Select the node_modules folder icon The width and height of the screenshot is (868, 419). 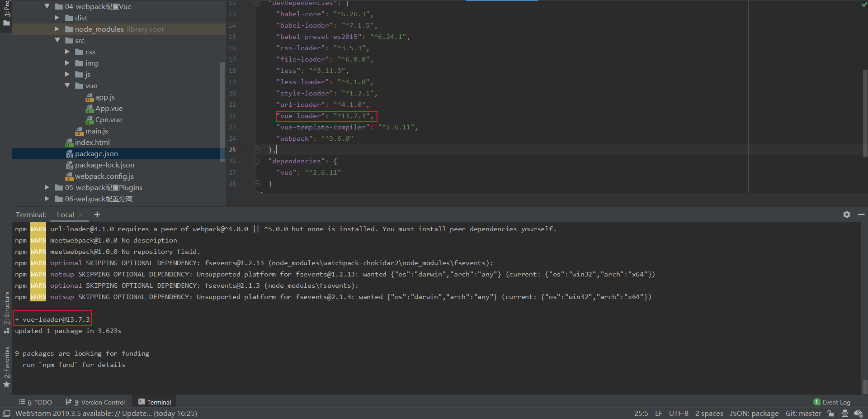(x=69, y=29)
